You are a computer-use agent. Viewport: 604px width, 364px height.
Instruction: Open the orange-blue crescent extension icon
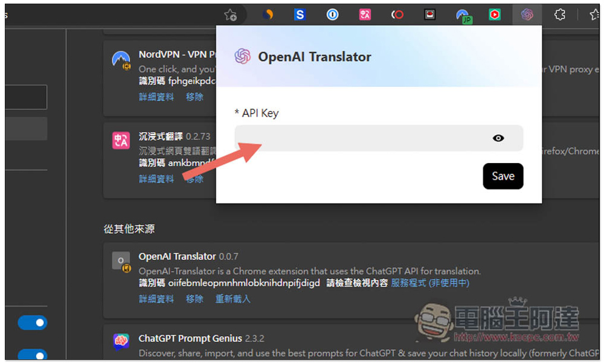point(268,14)
